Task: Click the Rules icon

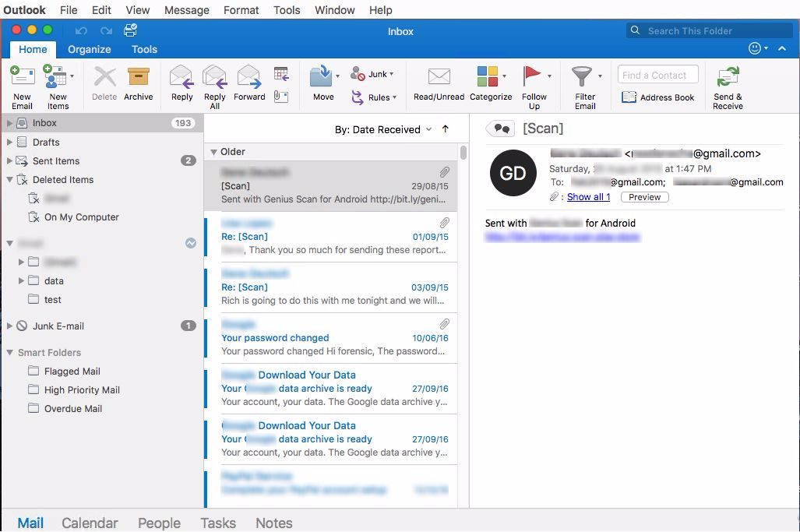Action: (358, 97)
